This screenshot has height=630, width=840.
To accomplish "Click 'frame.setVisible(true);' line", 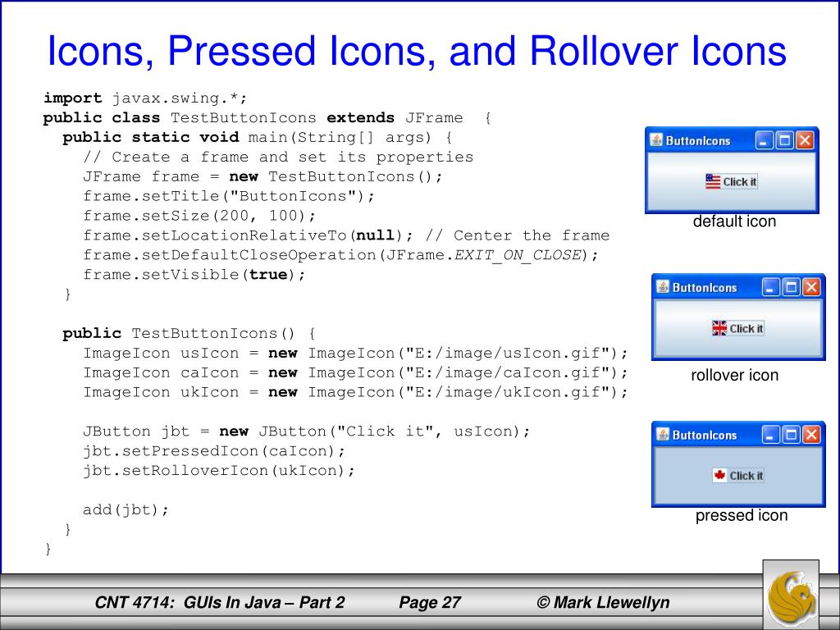I will click(194, 275).
